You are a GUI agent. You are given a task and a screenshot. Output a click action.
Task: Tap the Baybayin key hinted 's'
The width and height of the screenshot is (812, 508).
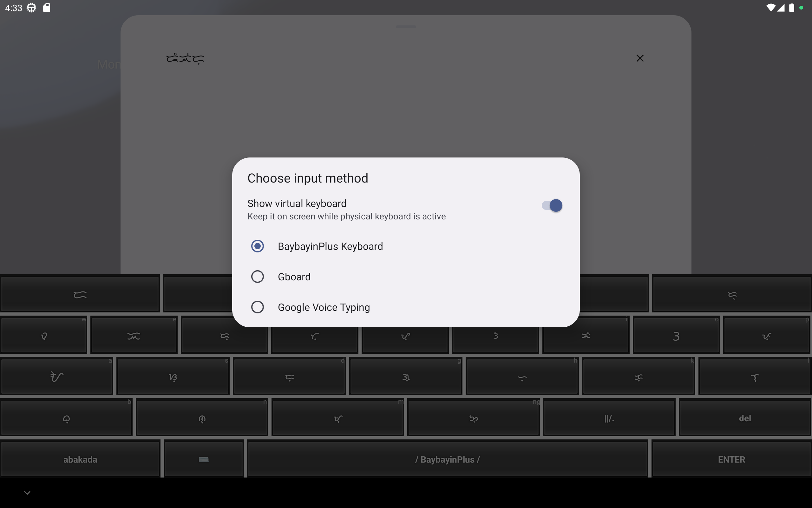click(173, 376)
